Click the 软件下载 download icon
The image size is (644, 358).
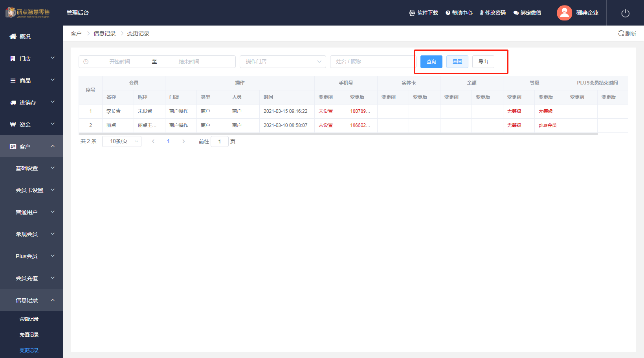[x=412, y=13]
